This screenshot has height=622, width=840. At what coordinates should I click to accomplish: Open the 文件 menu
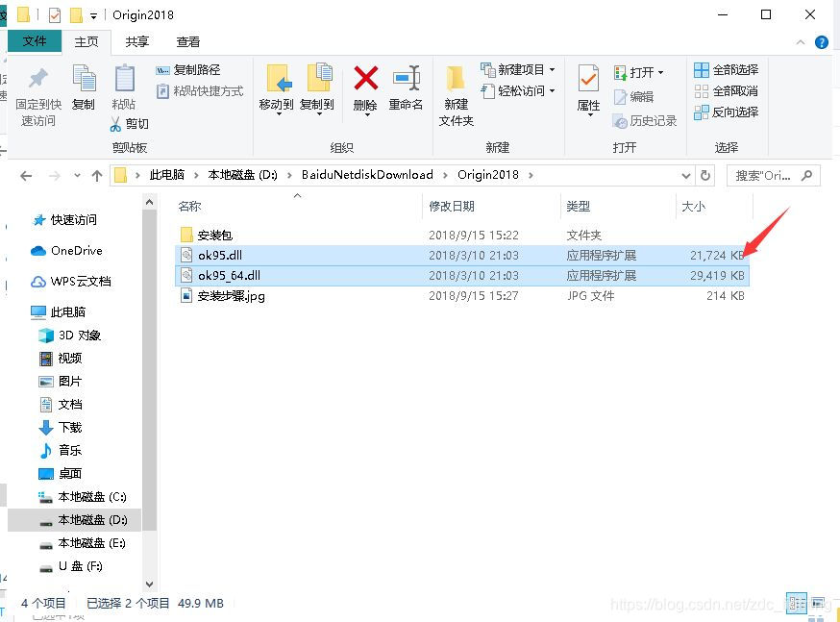click(35, 41)
